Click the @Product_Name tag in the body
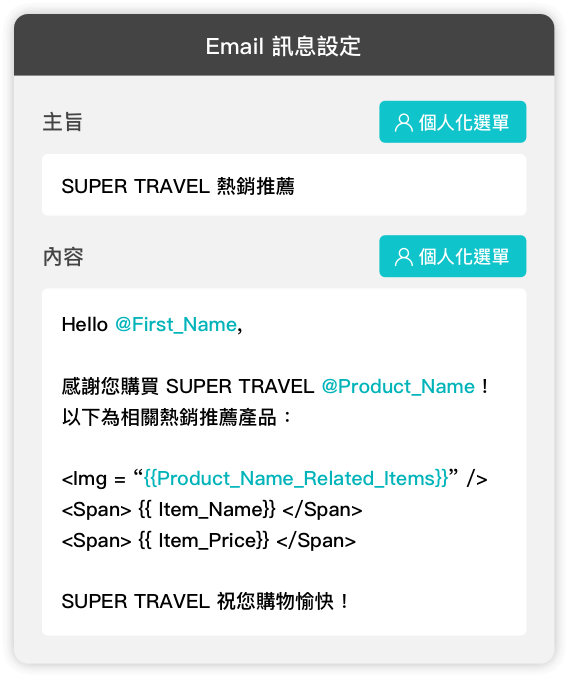568x678 pixels. pyautogui.click(x=398, y=387)
